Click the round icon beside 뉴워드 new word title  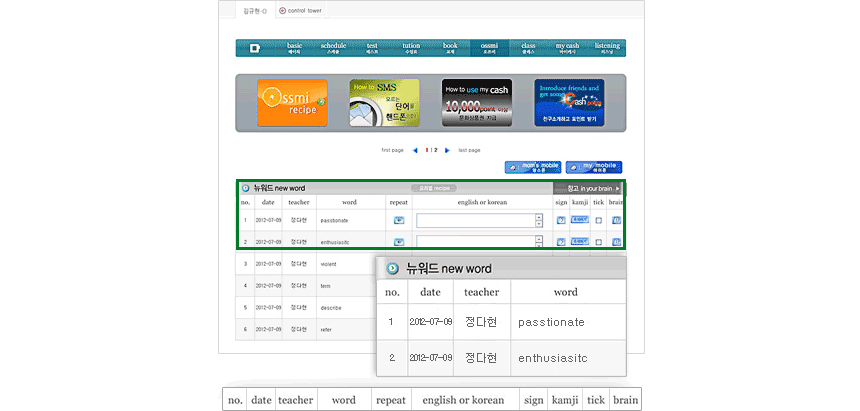[x=245, y=188]
